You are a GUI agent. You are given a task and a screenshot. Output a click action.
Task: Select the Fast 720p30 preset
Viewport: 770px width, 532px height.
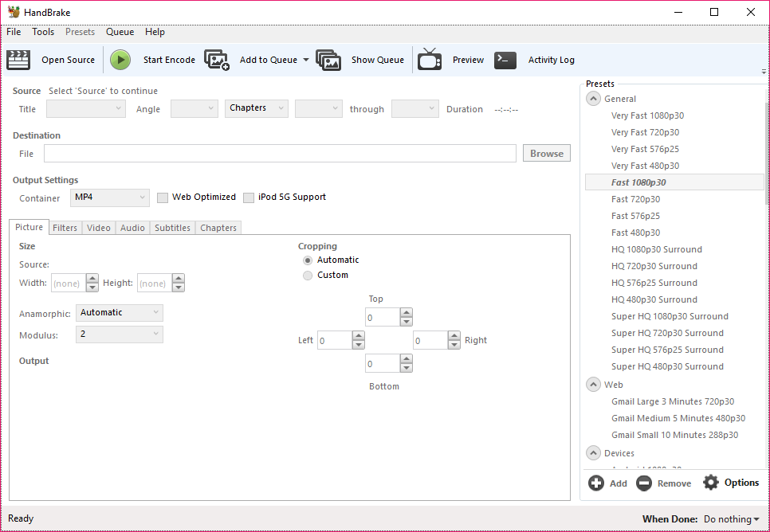(x=635, y=199)
